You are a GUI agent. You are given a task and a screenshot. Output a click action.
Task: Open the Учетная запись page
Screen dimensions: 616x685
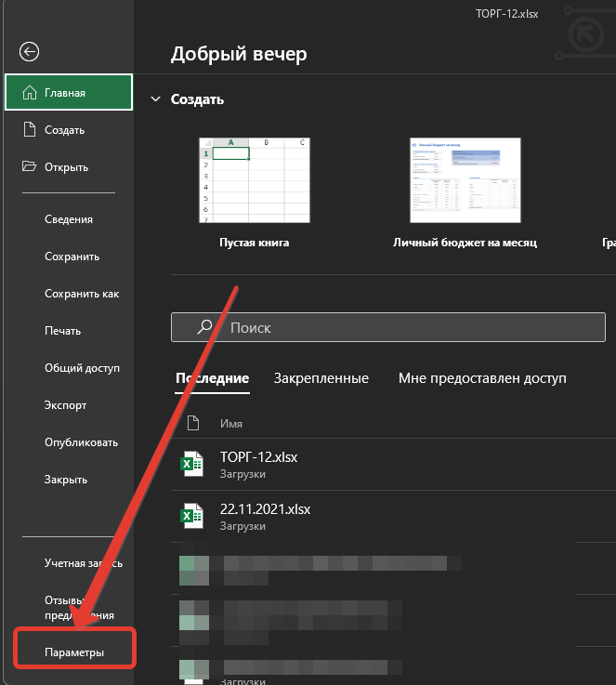(x=83, y=563)
